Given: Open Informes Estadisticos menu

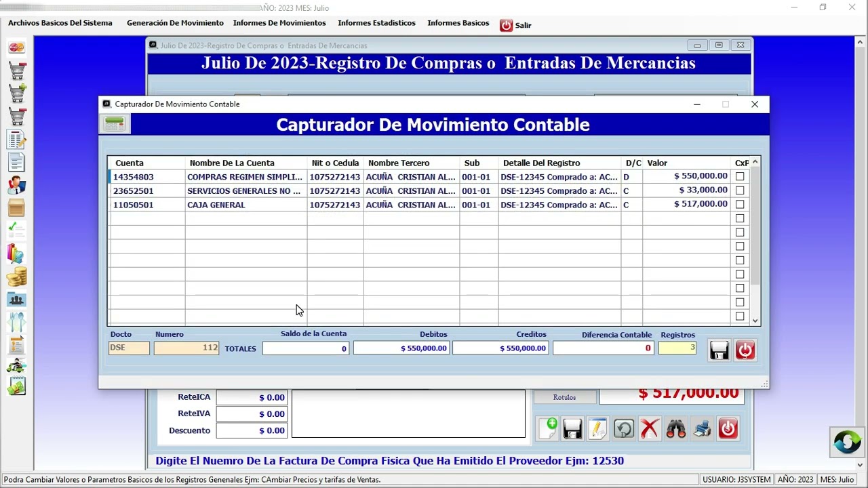Looking at the screenshot, I should 376,23.
